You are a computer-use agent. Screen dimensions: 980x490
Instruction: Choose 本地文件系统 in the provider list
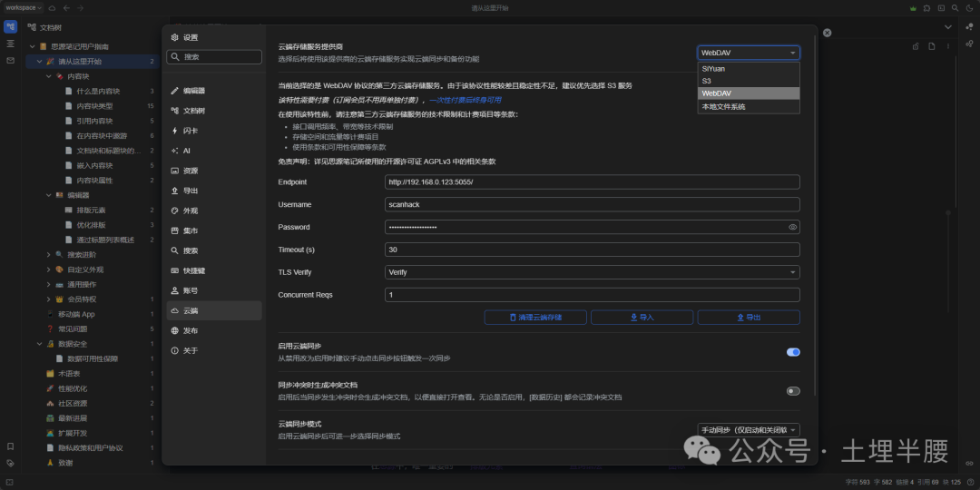(x=749, y=106)
